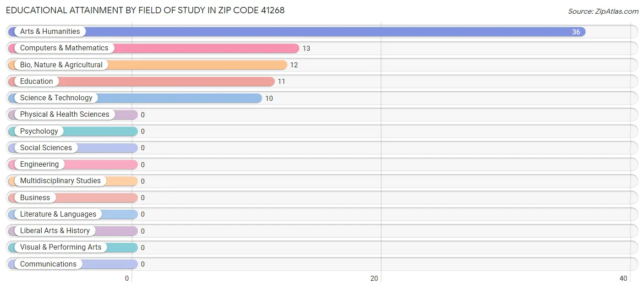Select the Liberal Arts & History label
Image resolution: width=644 pixels, height=289 pixels.
pyautogui.click(x=55, y=231)
